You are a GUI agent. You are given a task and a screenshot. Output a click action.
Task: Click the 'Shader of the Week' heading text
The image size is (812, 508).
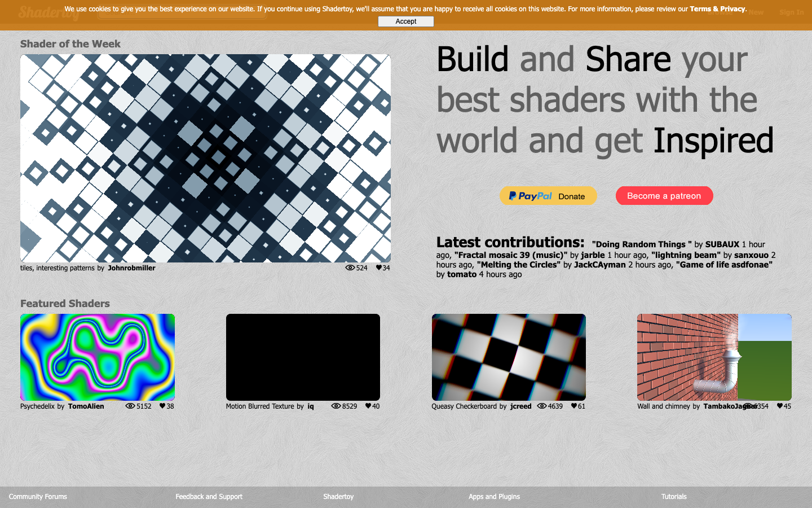(70, 44)
